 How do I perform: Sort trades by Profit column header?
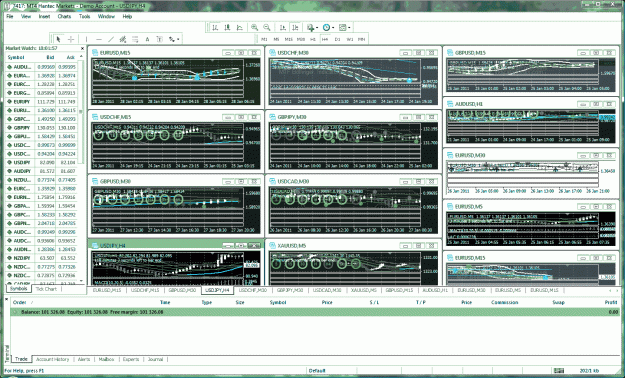[611, 302]
